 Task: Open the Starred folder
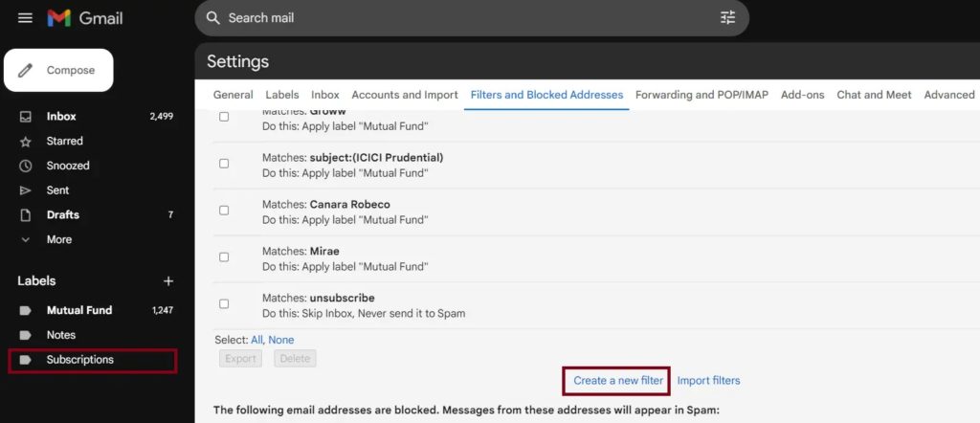coord(64,141)
